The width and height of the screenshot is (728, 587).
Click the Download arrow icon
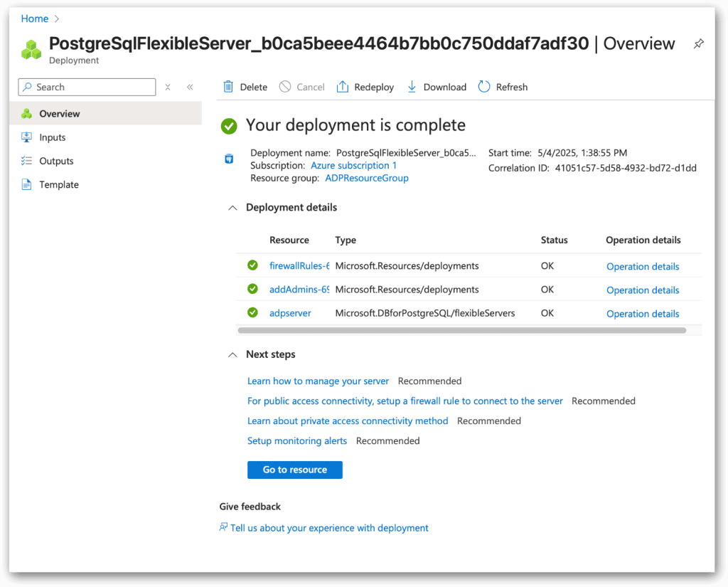click(x=412, y=87)
